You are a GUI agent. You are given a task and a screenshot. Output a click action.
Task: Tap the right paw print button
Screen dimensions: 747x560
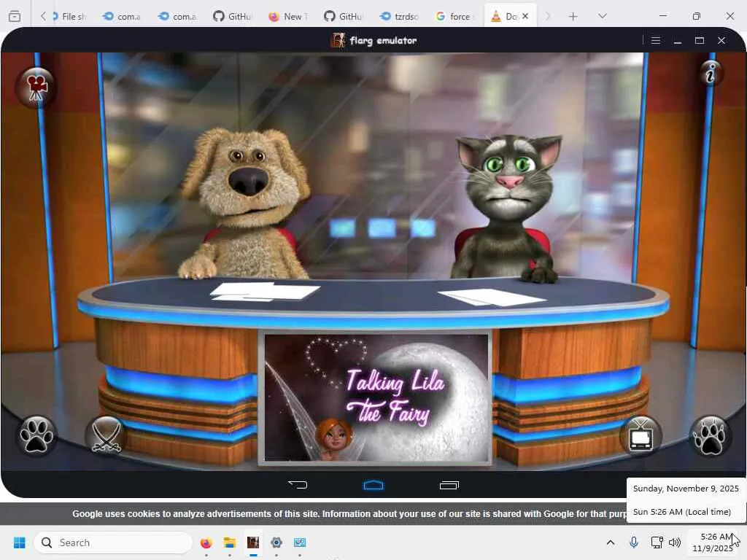(711, 436)
